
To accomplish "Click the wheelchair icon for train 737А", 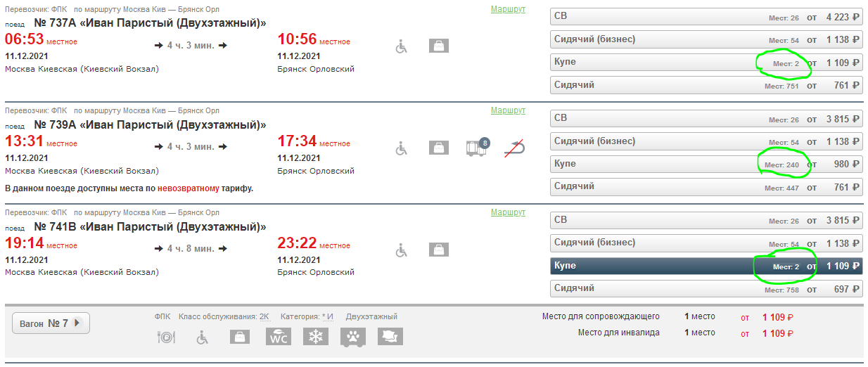I will (402, 46).
